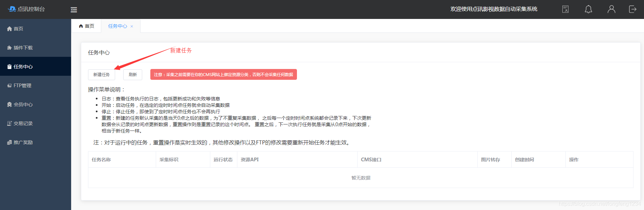Navigate to 会员中心 in sidebar
Viewport: 644px width, 210px height.
pos(23,104)
